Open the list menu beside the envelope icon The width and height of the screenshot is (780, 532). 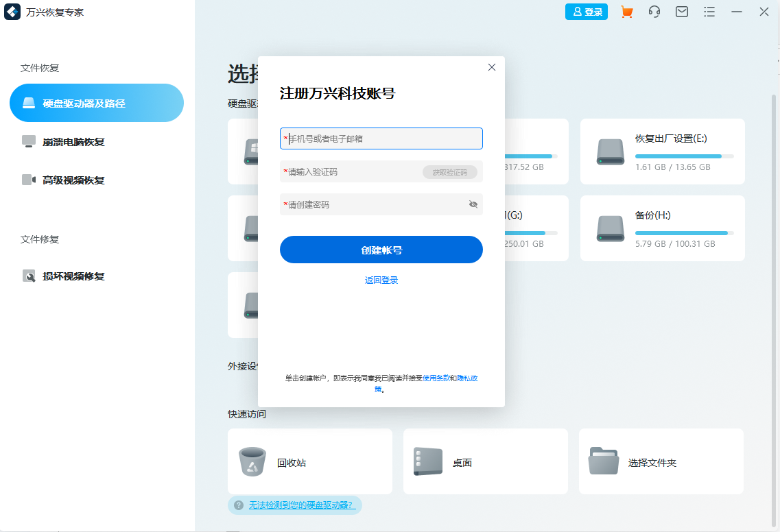pyautogui.click(x=709, y=12)
